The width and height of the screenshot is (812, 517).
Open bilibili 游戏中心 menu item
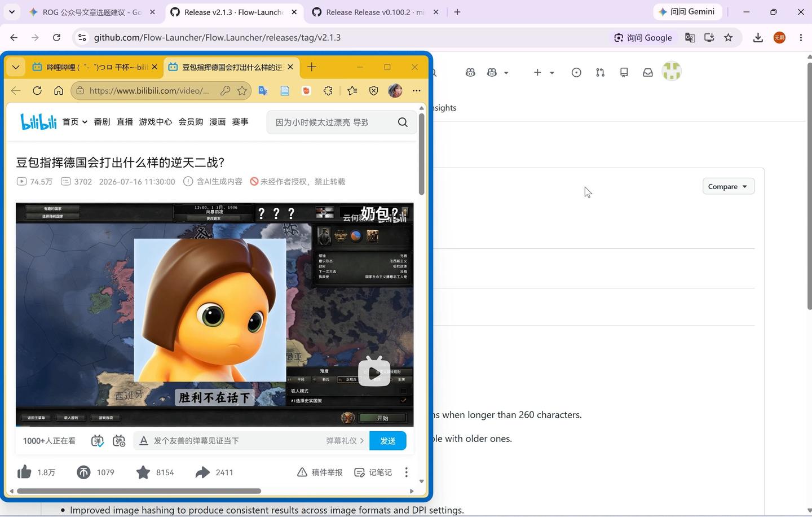click(x=156, y=121)
